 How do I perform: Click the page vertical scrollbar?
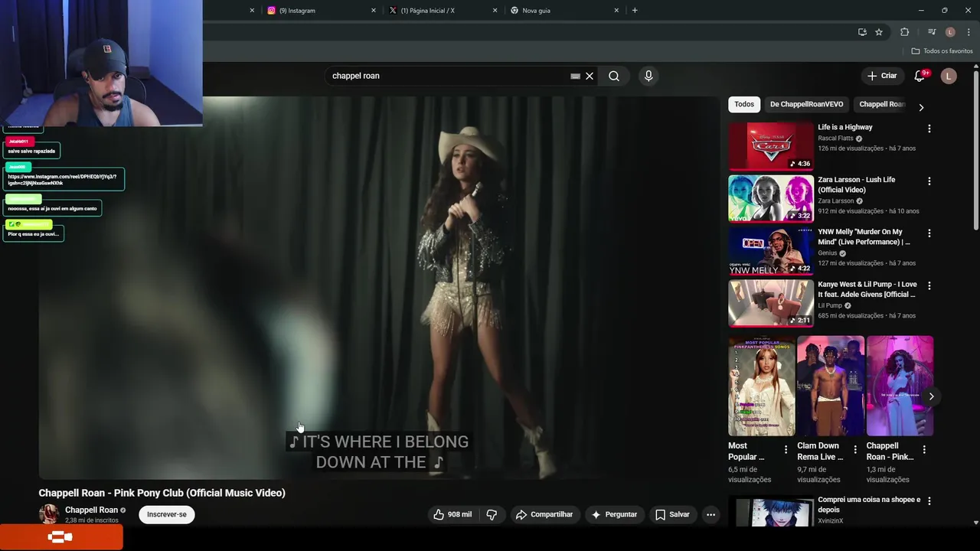[x=975, y=149]
